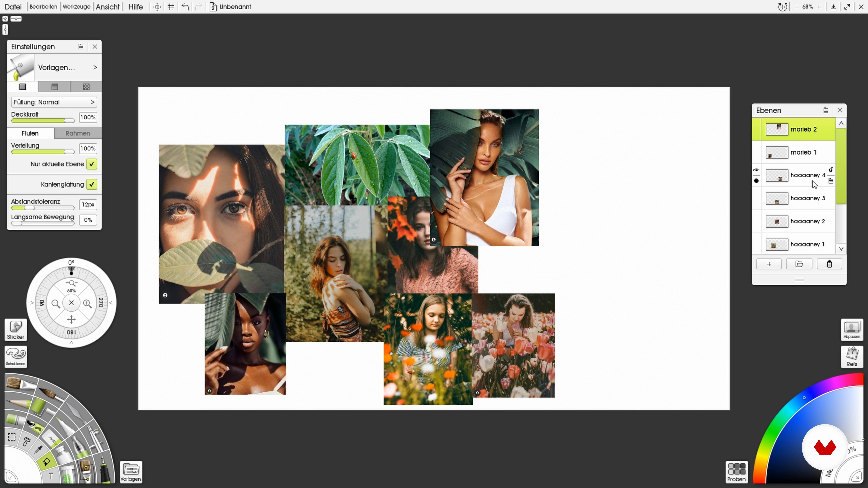Select the rectangular selection tool
This screenshot has width=868, height=488.
(x=12, y=437)
